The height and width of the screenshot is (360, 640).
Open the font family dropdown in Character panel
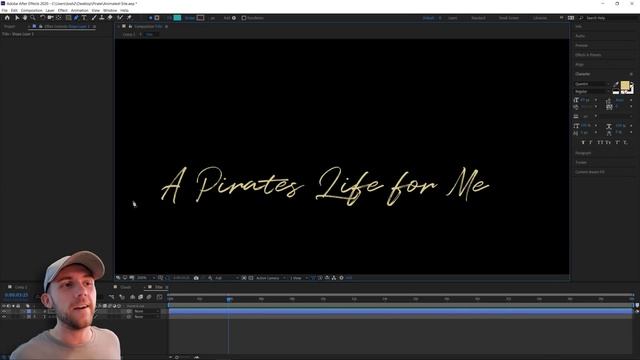click(592, 84)
